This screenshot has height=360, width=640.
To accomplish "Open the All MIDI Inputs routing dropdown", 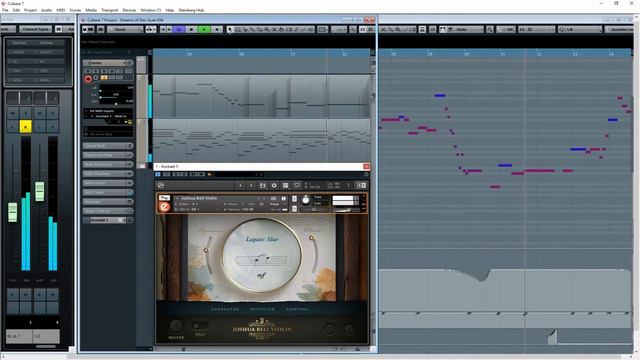I will (108, 111).
